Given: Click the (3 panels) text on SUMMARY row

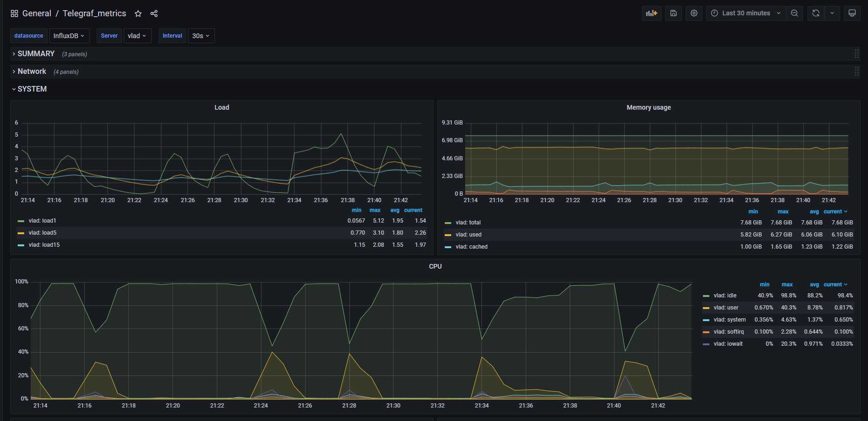Looking at the screenshot, I should click(x=74, y=54).
